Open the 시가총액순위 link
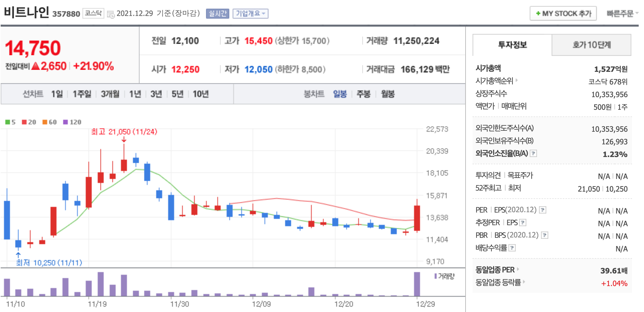 coord(494,81)
